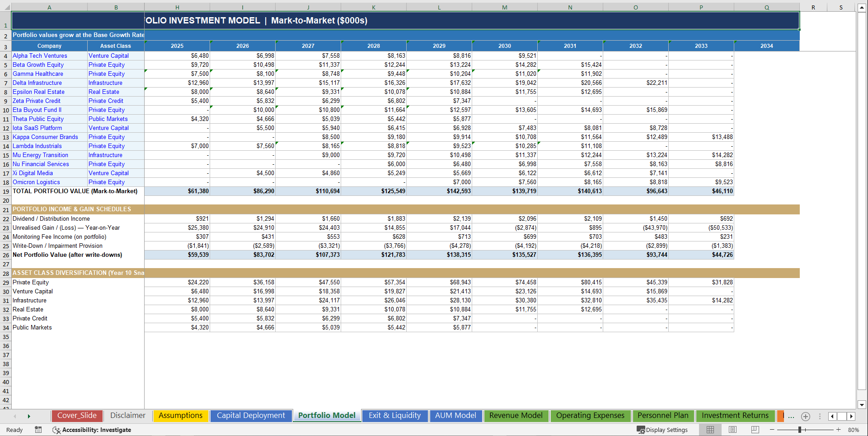Click the macro recording icon in status bar
The height and width of the screenshot is (436, 868).
tap(38, 430)
